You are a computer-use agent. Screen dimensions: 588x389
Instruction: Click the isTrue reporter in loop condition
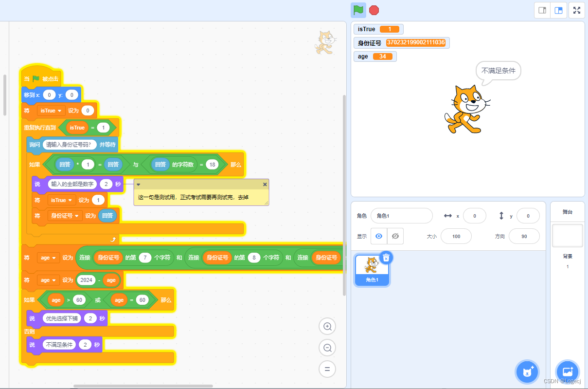(77, 128)
